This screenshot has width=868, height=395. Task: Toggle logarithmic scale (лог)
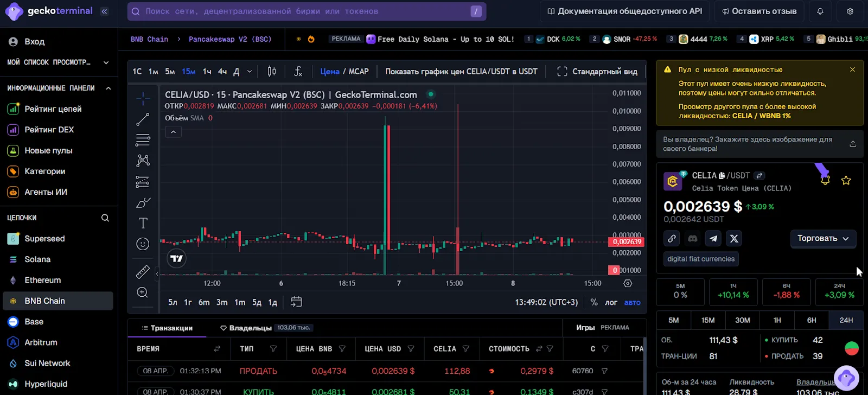pos(611,302)
